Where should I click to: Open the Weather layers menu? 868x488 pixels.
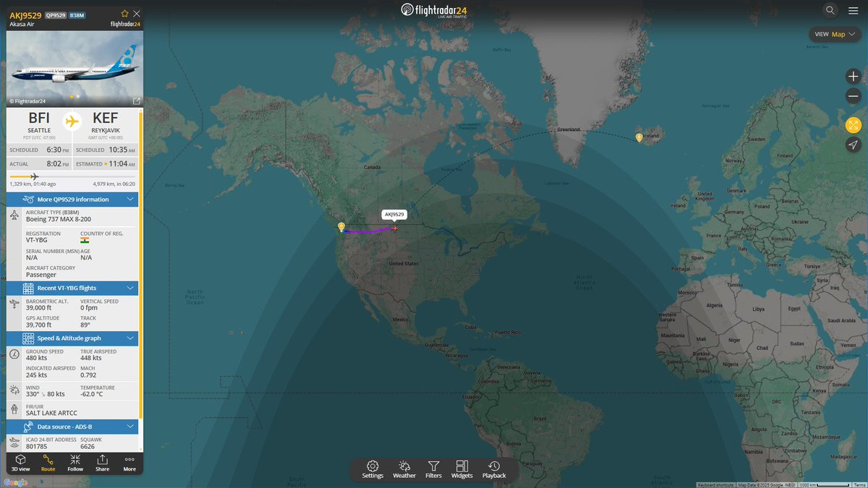(404, 469)
